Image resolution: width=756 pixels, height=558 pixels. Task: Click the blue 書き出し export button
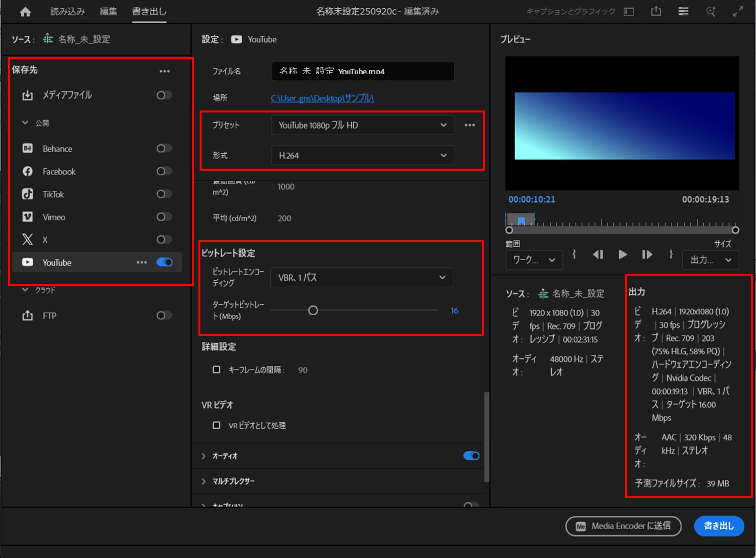(719, 526)
